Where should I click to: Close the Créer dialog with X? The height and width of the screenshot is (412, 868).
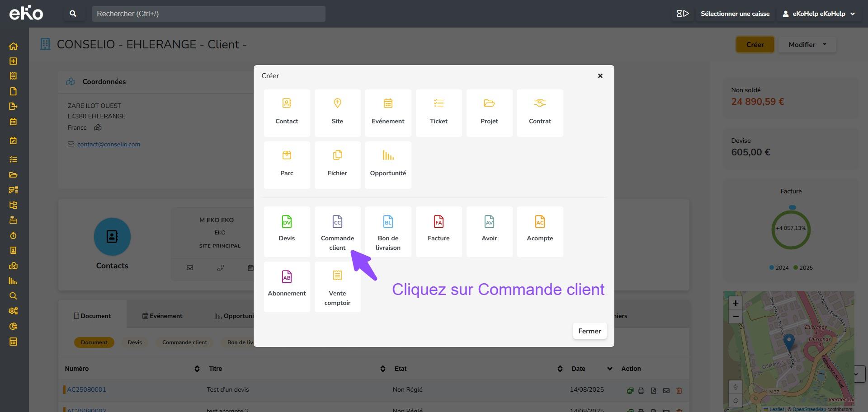[600, 76]
